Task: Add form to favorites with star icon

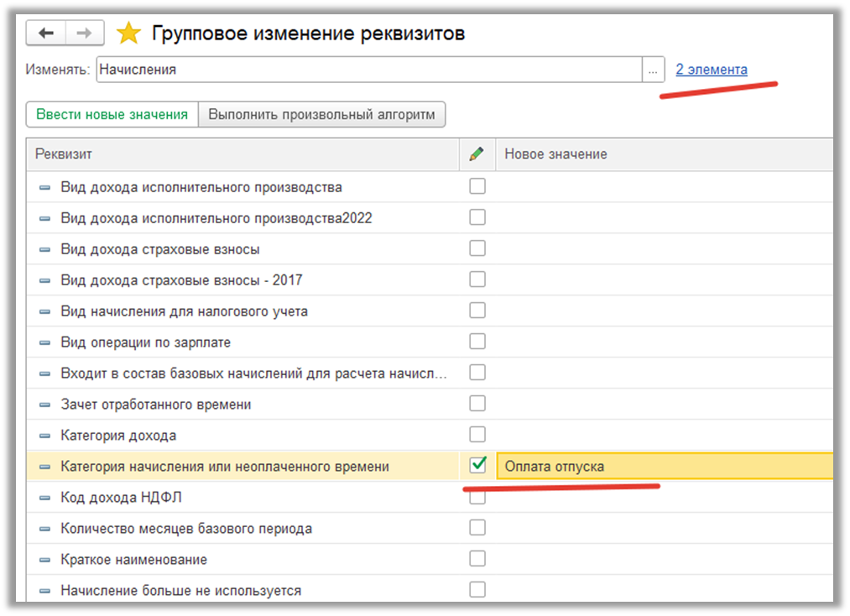Action: click(128, 34)
